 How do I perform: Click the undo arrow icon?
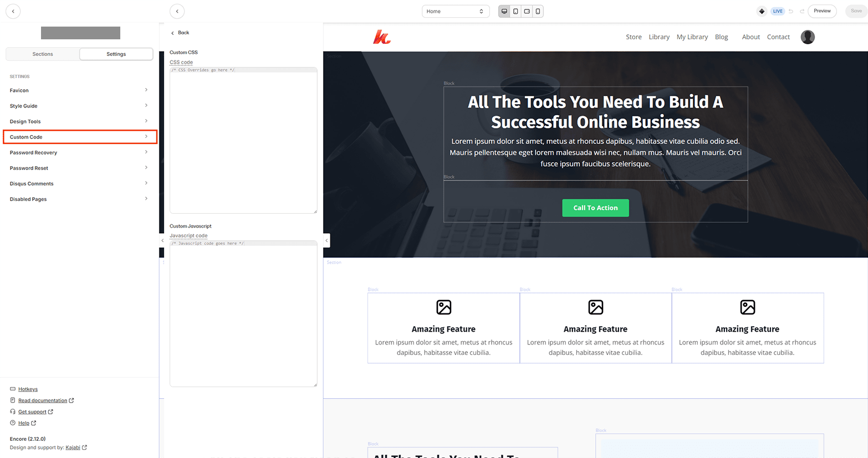[x=791, y=11]
